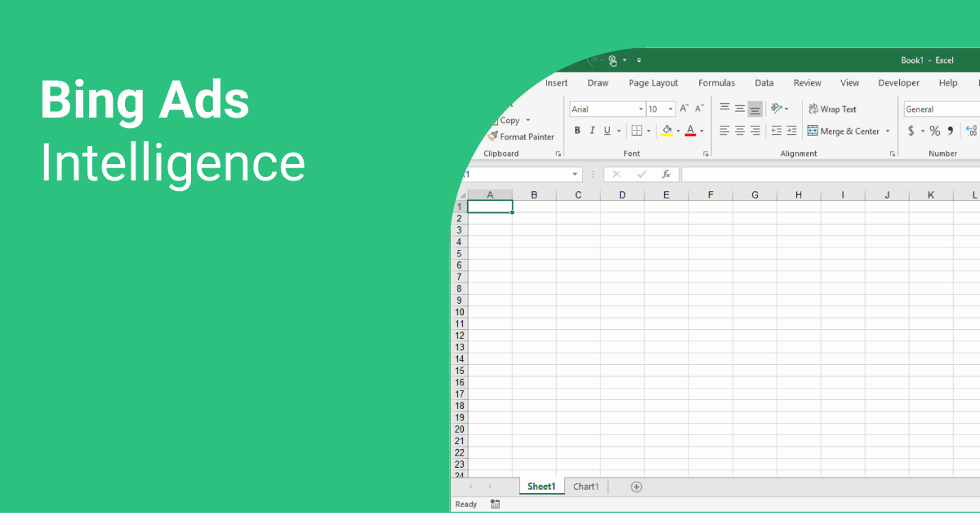Click Merge & Center
980x525 pixels.
tap(844, 131)
